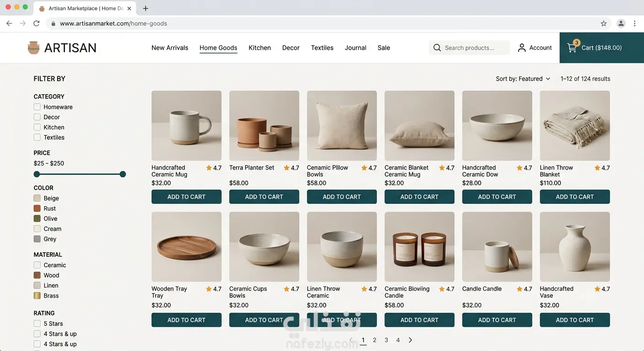Image resolution: width=644 pixels, height=351 pixels.
Task: Go back with the browser back arrow
Action: [x=9, y=23]
